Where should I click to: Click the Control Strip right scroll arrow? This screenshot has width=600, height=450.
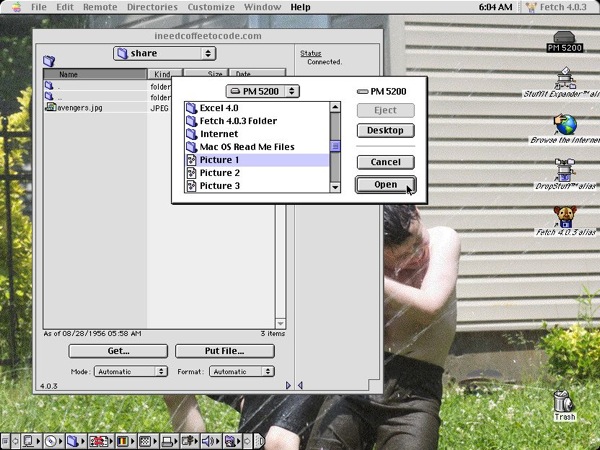(x=248, y=441)
